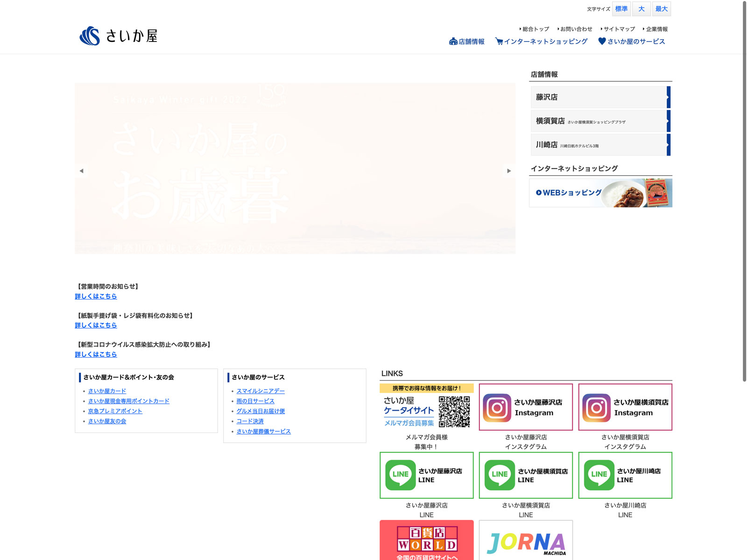747x560 pixels.
Task: Set text size to 大
Action: pyautogui.click(x=641, y=9)
